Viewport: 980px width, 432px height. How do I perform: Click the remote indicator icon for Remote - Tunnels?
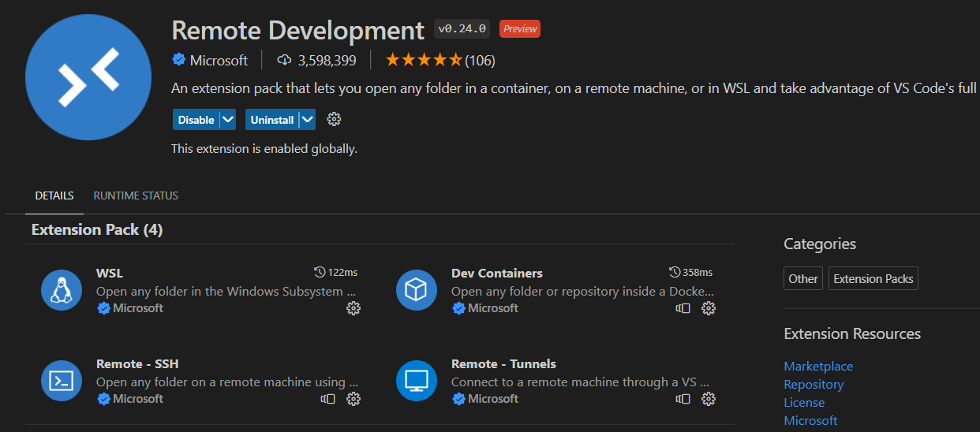tap(683, 399)
